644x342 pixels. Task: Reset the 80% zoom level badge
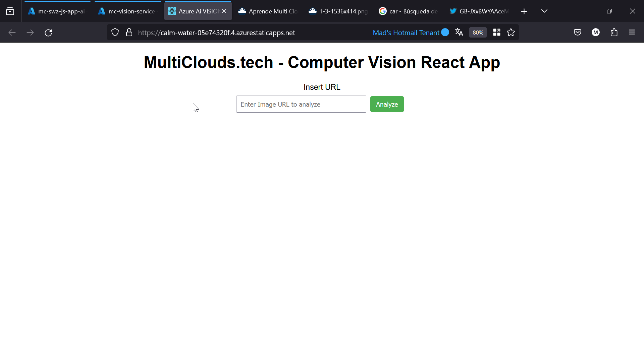coord(478,33)
